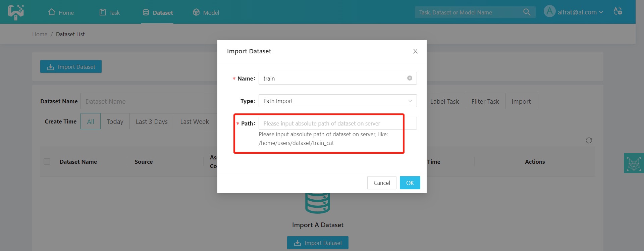Click the Dataset Name column header
Viewport: 644px width, 251px height.
pyautogui.click(x=78, y=162)
